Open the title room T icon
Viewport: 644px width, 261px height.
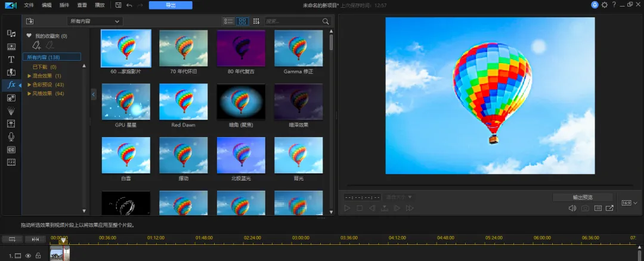pos(11,60)
